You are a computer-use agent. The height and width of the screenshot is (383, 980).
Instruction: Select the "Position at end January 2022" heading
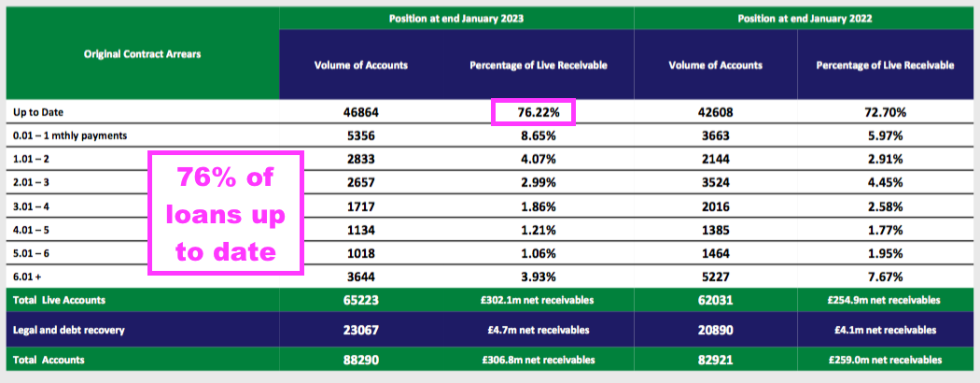pyautogui.click(x=805, y=19)
